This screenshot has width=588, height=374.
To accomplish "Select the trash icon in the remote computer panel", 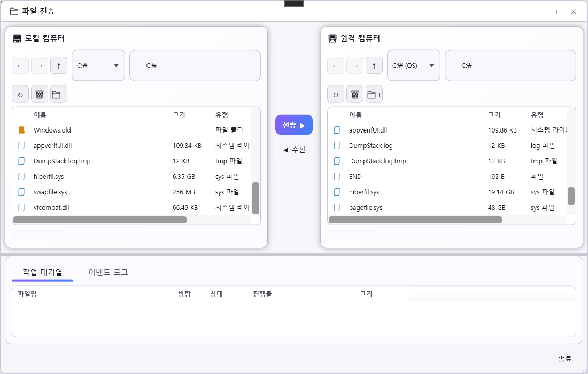I will 354,93.
